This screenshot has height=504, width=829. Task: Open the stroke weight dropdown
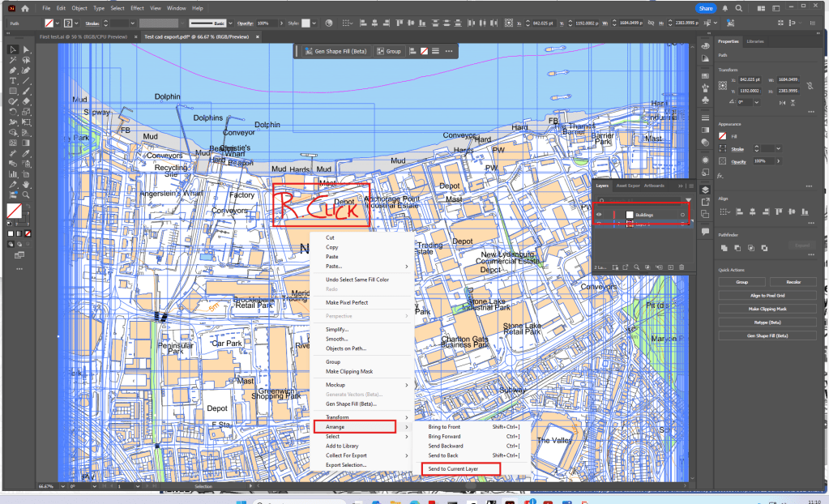pyautogui.click(x=133, y=23)
